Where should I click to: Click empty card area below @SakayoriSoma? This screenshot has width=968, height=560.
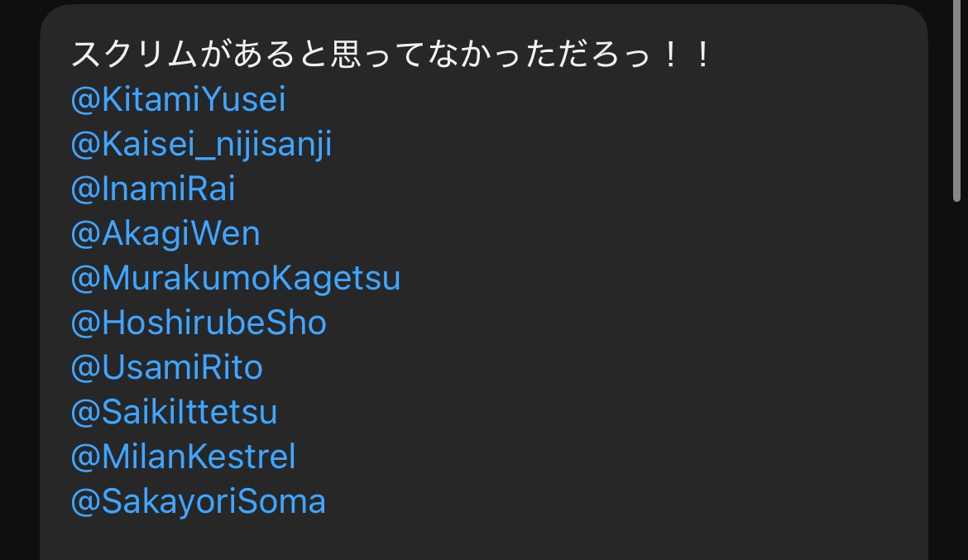click(482, 540)
